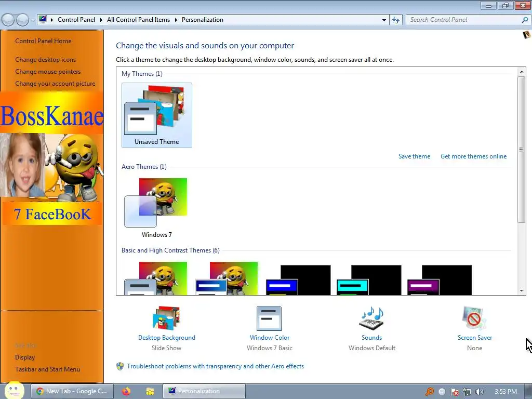
Task: Select the Unsaved Theme thumbnail
Action: [x=157, y=115]
